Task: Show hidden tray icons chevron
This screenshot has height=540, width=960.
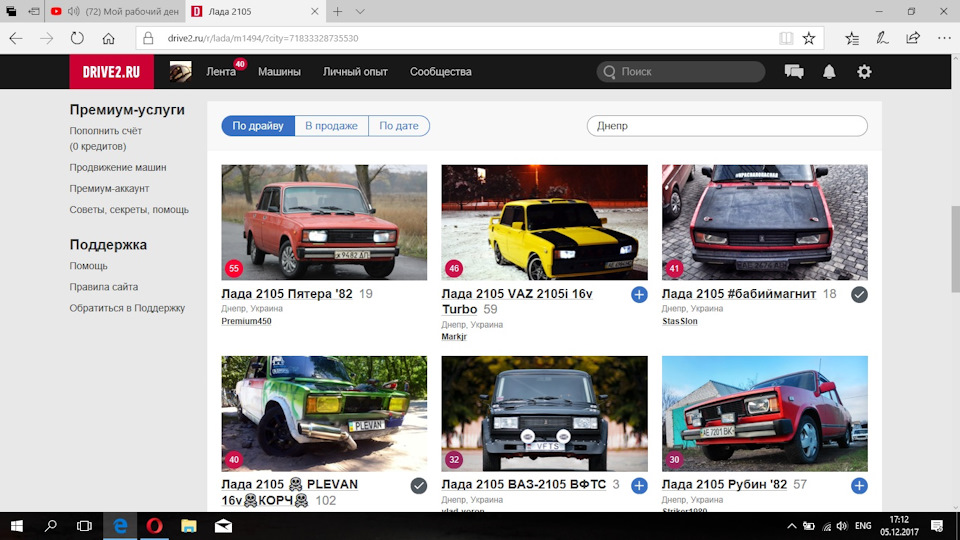Action: pyautogui.click(x=792, y=526)
